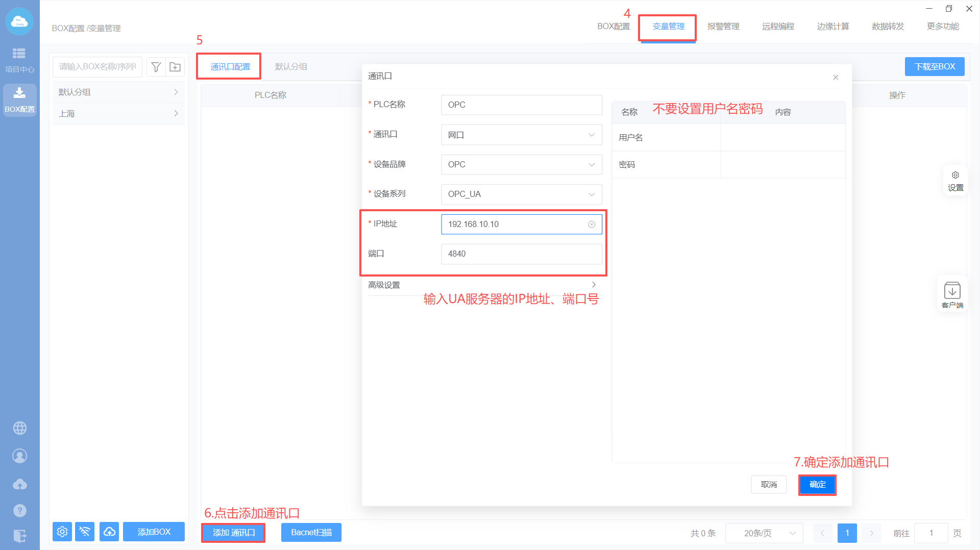
Task: Click the Wi-Fi disconnected icon button
Action: pos(85,532)
